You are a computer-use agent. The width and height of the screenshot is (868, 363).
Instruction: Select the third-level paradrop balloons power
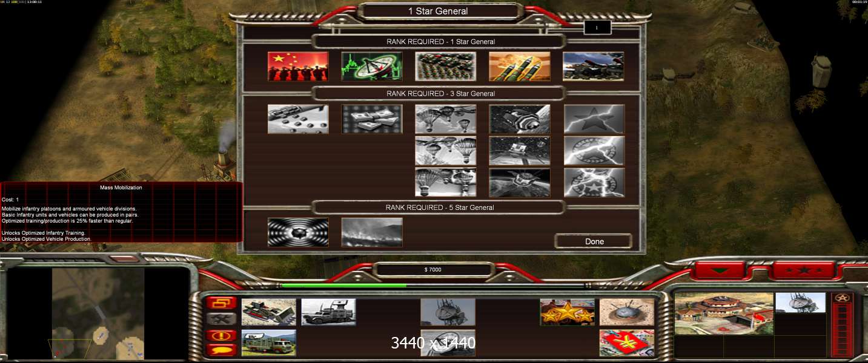coord(446,182)
